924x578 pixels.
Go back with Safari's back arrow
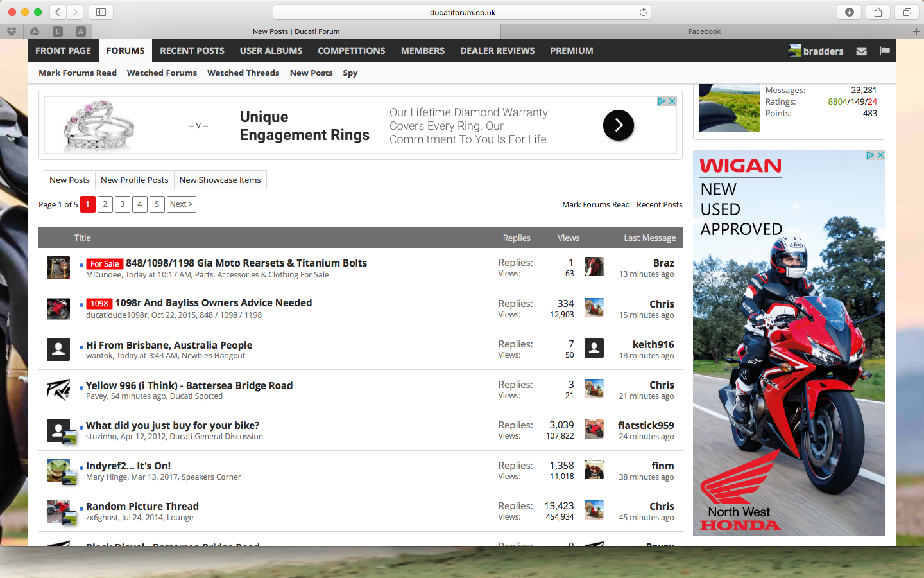58,12
